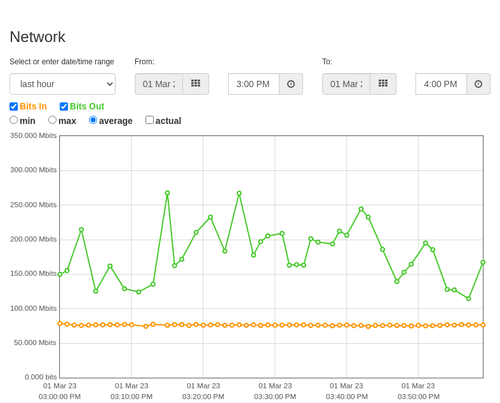Click the 'Bits In' orange label
This screenshot has width=500, height=403.
pos(33,106)
